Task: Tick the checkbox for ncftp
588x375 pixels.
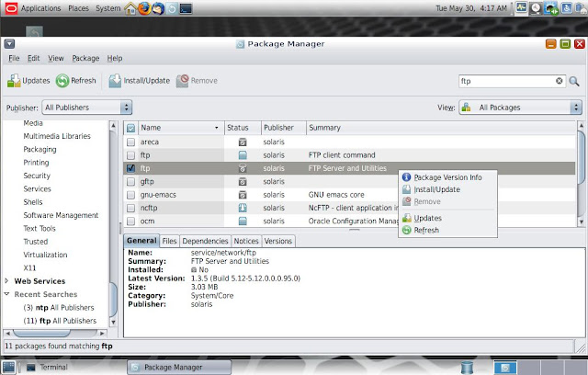Action: click(x=130, y=208)
